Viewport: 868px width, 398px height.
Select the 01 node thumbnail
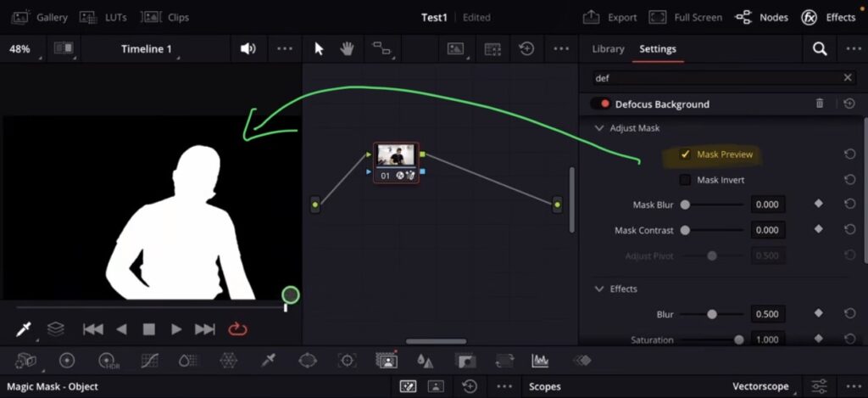click(x=396, y=154)
